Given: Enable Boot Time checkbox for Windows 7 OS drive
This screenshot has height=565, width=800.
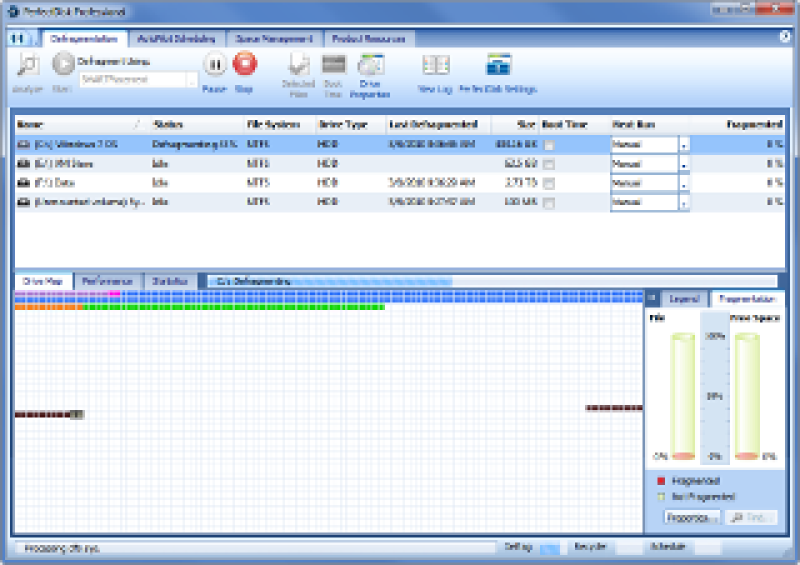Looking at the screenshot, I should pos(549,145).
